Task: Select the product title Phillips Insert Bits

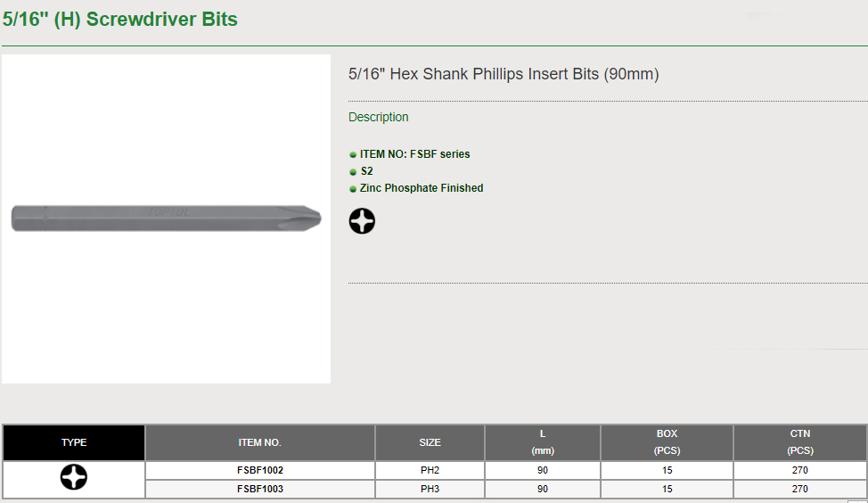Action: point(504,74)
